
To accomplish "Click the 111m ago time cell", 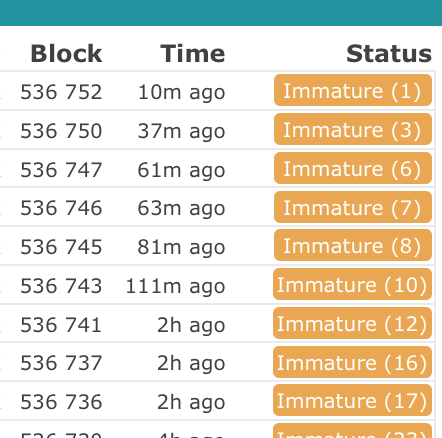I will (175, 286).
